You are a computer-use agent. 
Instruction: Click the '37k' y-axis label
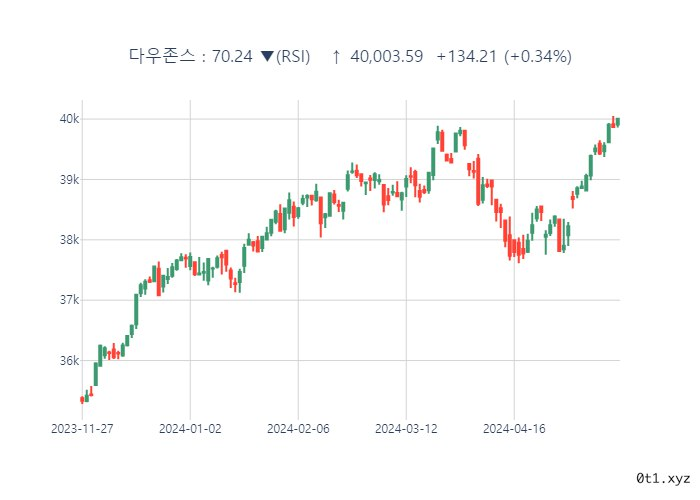click(69, 300)
